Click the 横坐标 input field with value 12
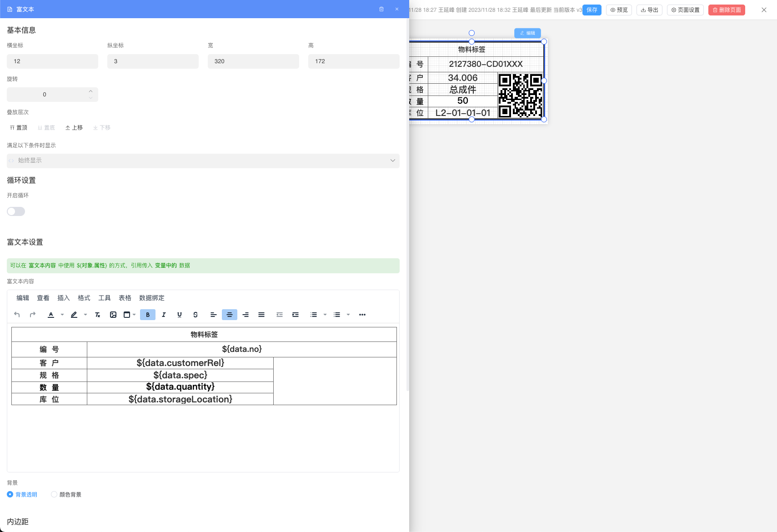The image size is (777, 532). point(52,61)
